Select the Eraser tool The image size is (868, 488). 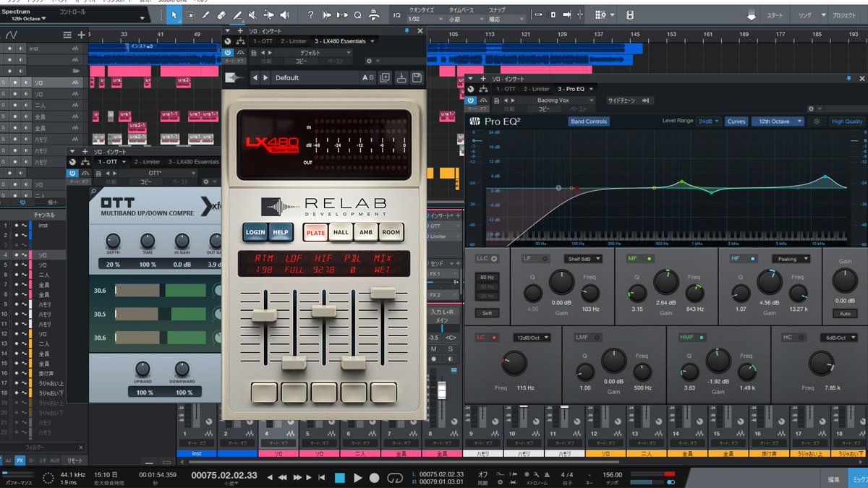[x=221, y=14]
